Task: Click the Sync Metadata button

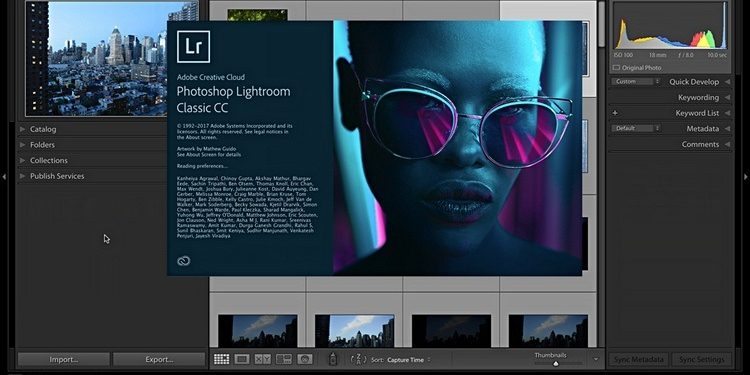Action: 639,359
